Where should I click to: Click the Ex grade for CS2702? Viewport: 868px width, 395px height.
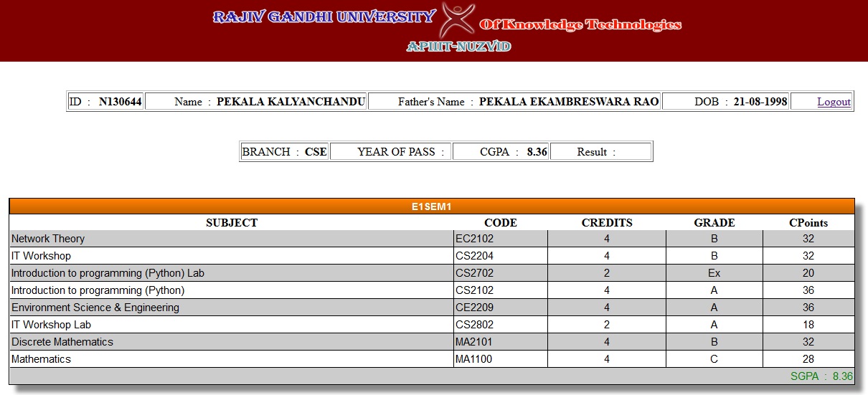click(x=714, y=273)
